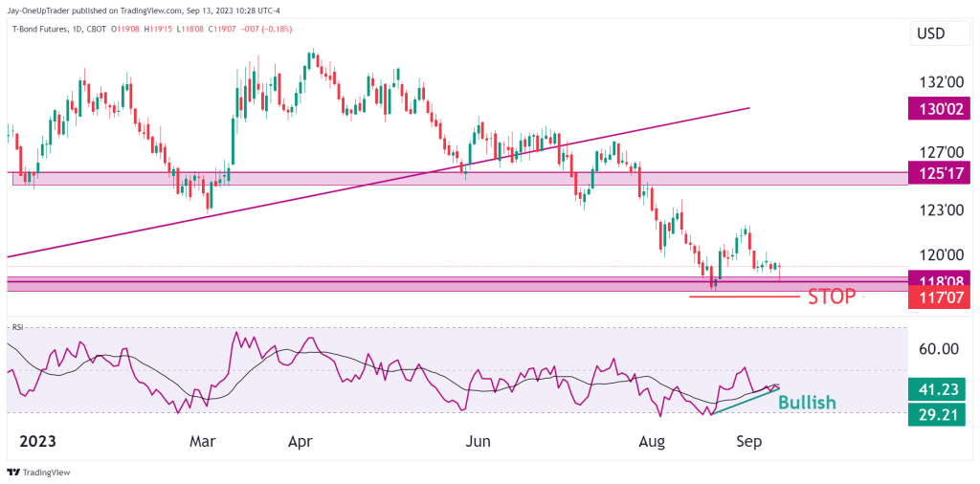Click the TradingView logo icon
The width and height of the screenshot is (980, 484).
(x=13, y=473)
